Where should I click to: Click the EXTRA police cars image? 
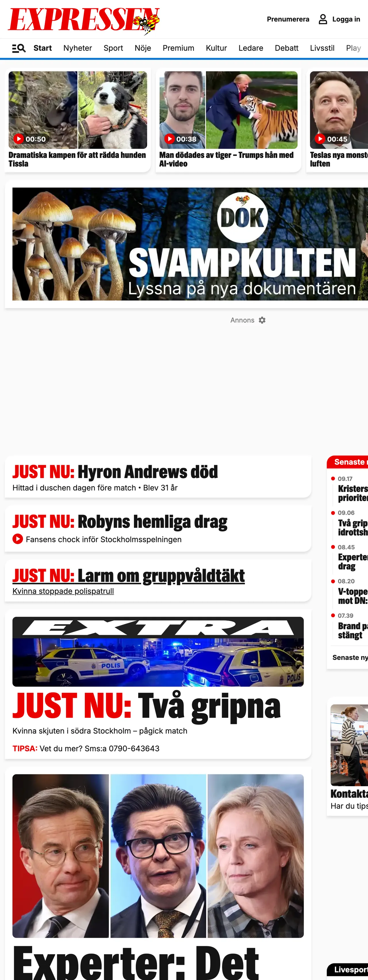(158, 652)
